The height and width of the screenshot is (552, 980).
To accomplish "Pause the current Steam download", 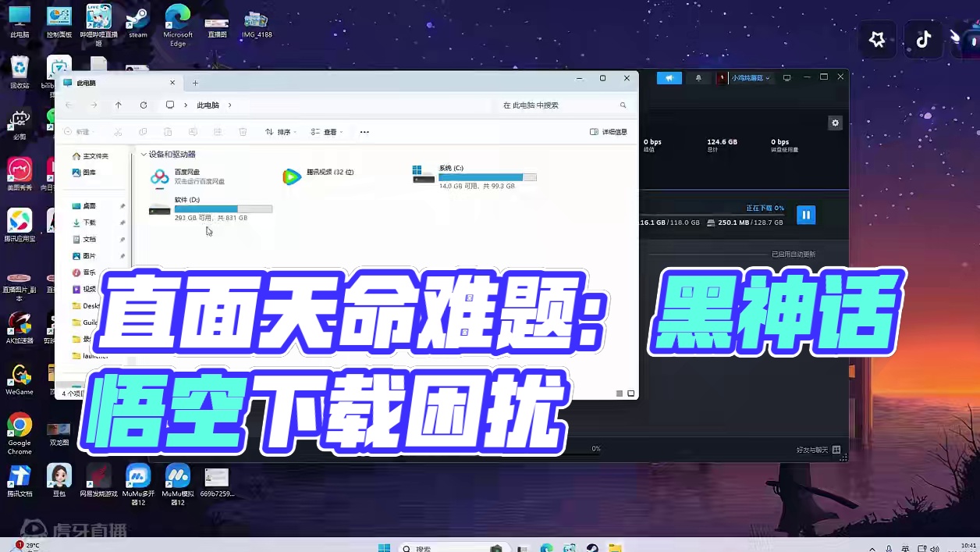I will tap(805, 214).
